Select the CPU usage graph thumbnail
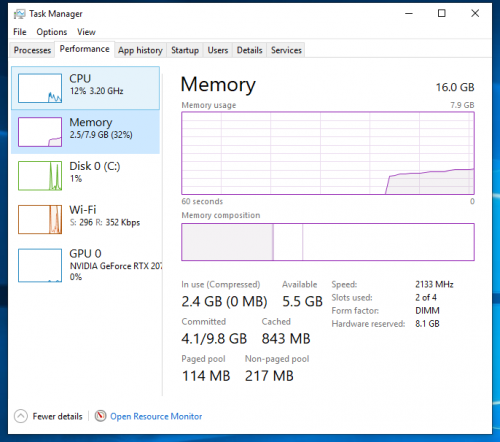Image resolution: width=500 pixels, height=442 pixels. 40,88
